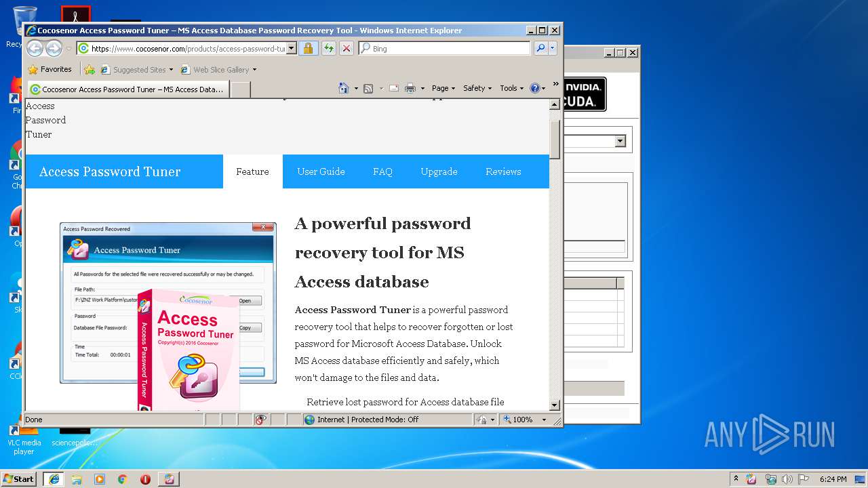The width and height of the screenshot is (868, 488).
Task: Open the Windows Start button
Action: point(19,479)
